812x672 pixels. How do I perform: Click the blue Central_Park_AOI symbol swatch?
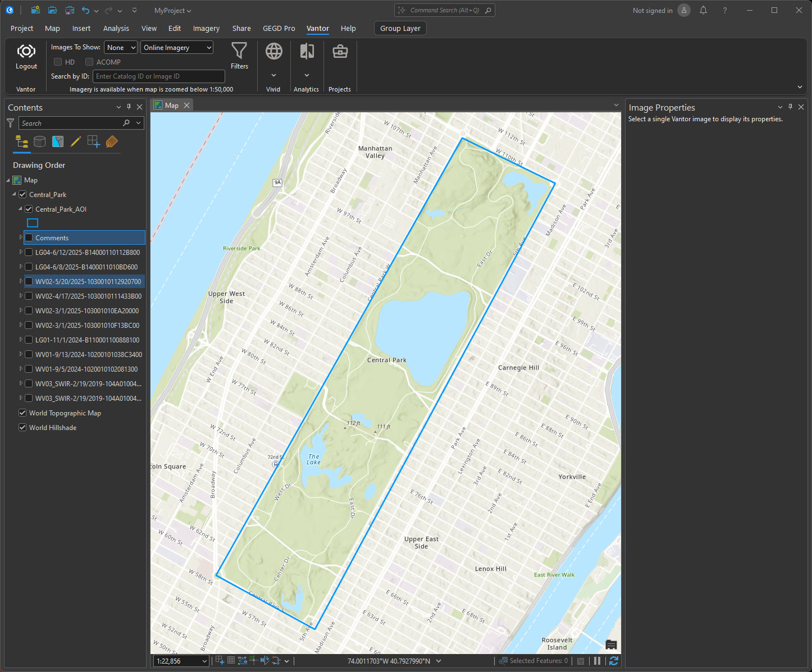[33, 223]
